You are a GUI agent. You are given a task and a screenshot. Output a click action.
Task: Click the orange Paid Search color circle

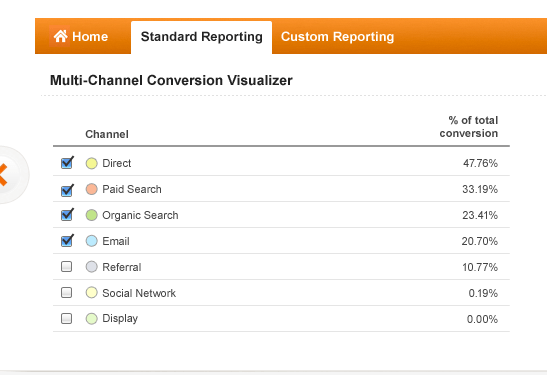tap(91, 189)
